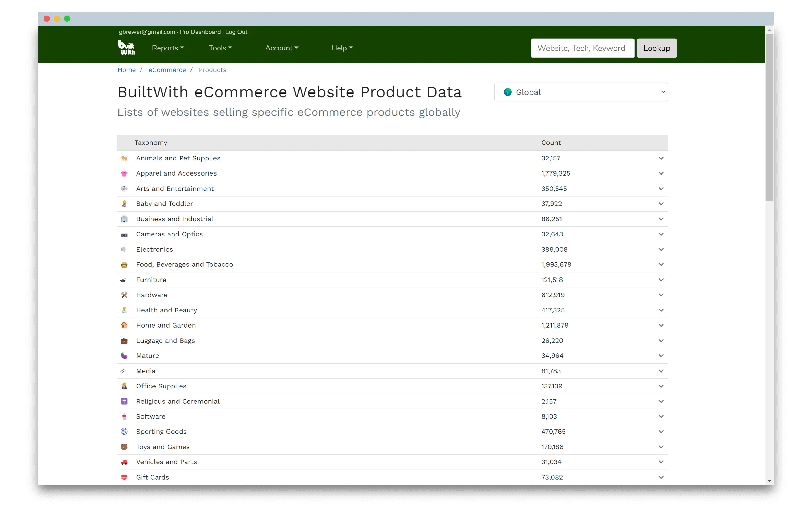Click the BuiltWith logo icon
This screenshot has width=812, height=511.
coord(126,48)
